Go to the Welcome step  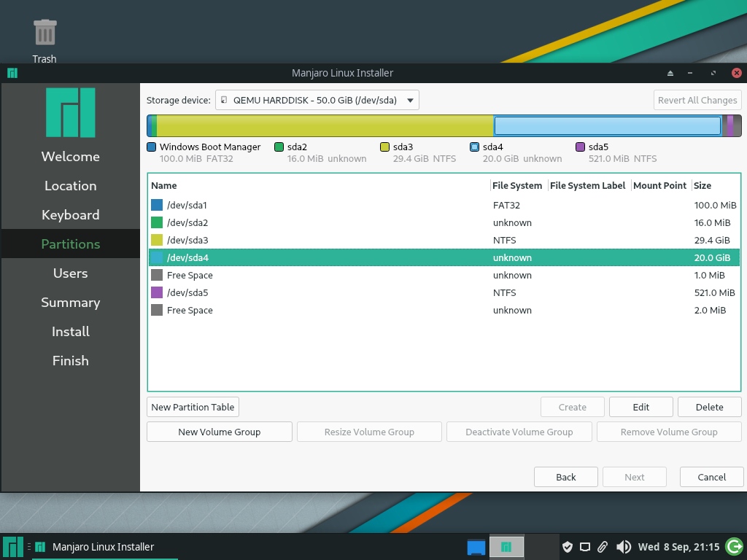[x=71, y=156]
